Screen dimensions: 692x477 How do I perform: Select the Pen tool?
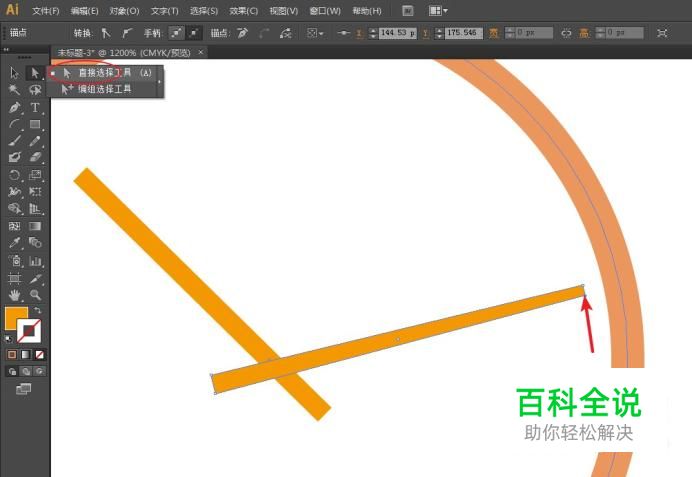tap(14, 107)
